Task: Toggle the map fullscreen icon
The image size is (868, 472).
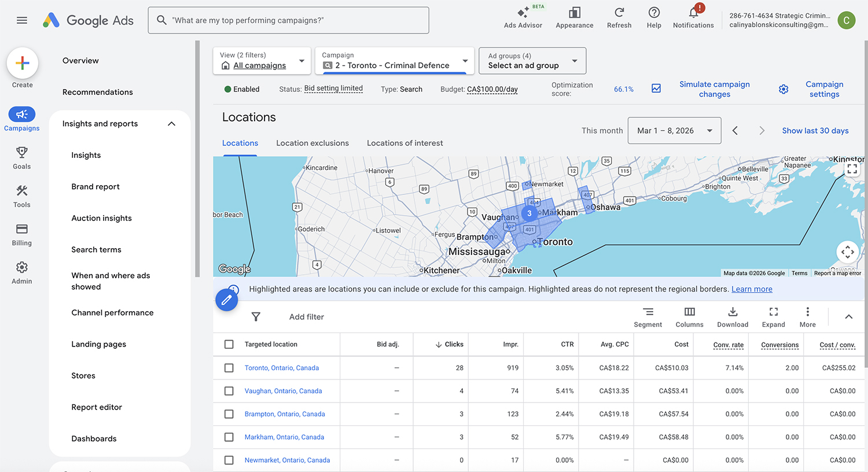Action: pyautogui.click(x=852, y=169)
